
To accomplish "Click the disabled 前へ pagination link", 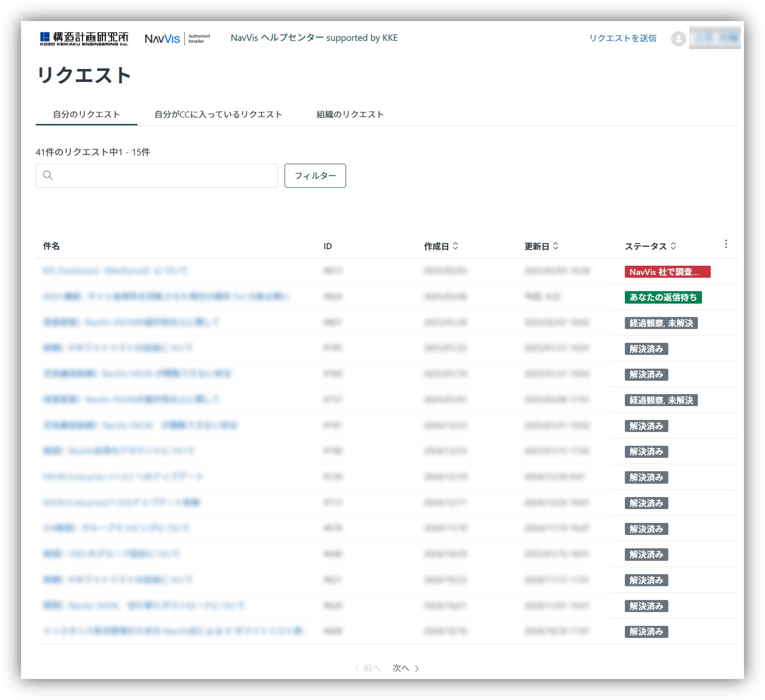I will [x=367, y=668].
